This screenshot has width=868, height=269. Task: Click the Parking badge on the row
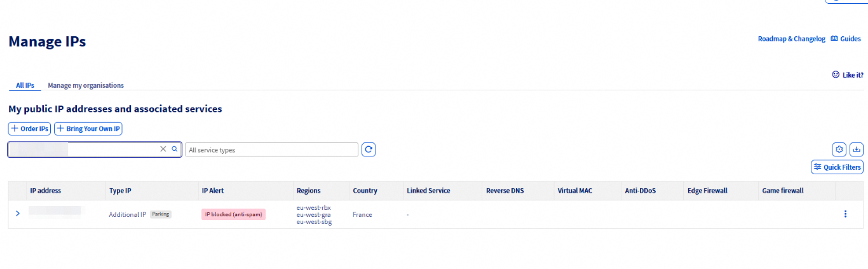click(160, 214)
